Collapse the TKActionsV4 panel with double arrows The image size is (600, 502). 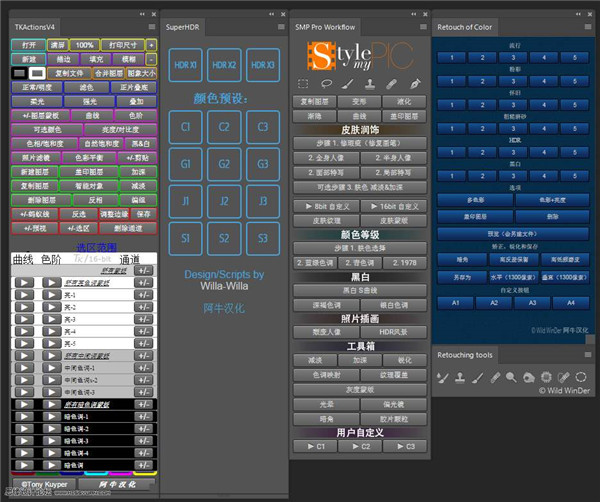[x=142, y=14]
